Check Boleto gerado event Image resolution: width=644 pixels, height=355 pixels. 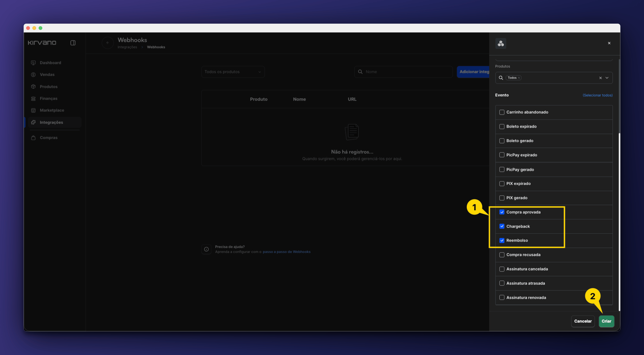click(502, 141)
